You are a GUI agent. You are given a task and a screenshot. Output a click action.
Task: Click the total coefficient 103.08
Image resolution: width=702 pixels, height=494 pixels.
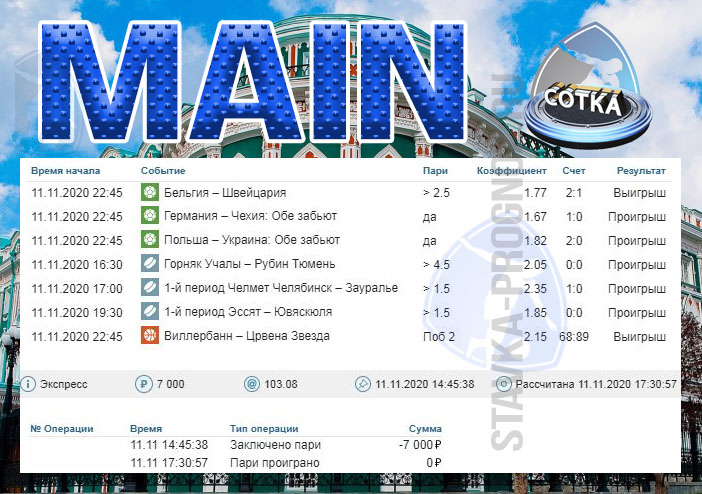point(281,384)
